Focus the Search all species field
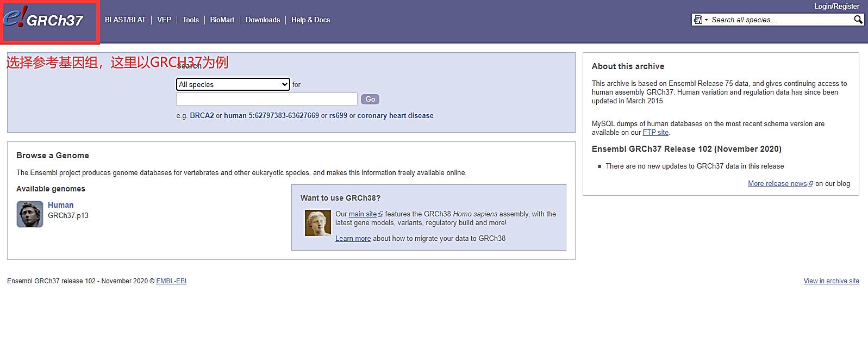This screenshot has width=868, height=342. tap(780, 20)
